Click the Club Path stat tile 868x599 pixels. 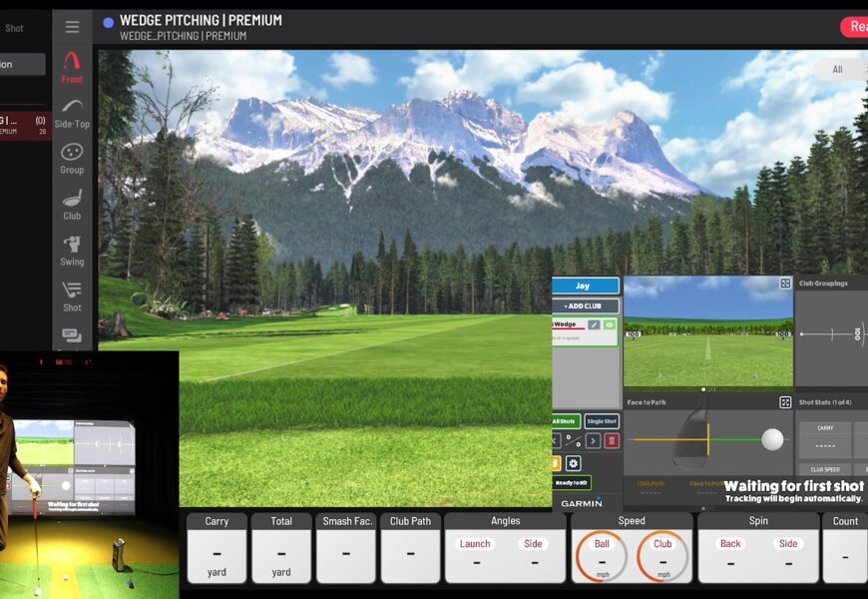(410, 548)
